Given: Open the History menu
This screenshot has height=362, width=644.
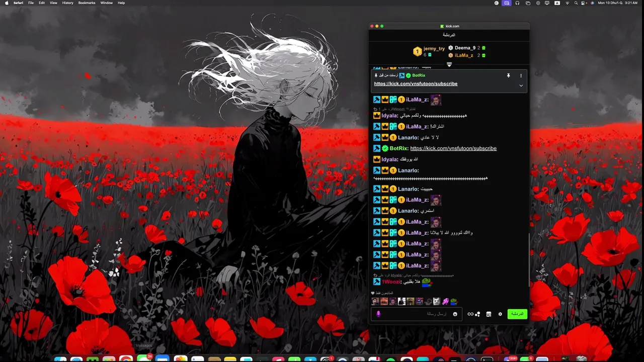Looking at the screenshot, I should point(67,3).
